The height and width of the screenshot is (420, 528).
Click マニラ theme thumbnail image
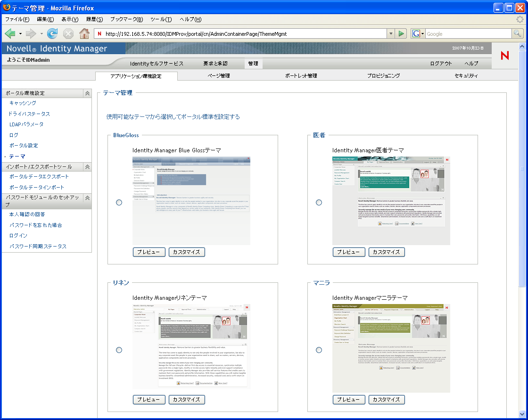click(391, 348)
